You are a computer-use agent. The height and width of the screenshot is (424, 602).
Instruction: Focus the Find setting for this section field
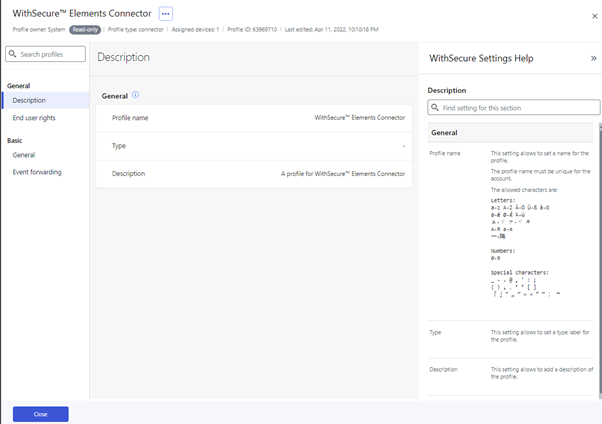[514, 108]
